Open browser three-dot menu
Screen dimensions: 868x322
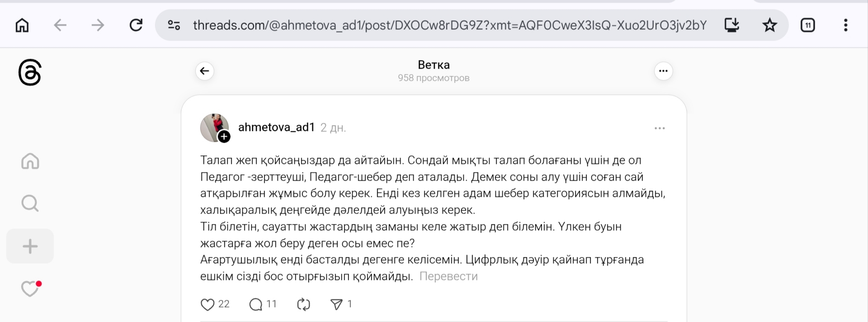[845, 25]
